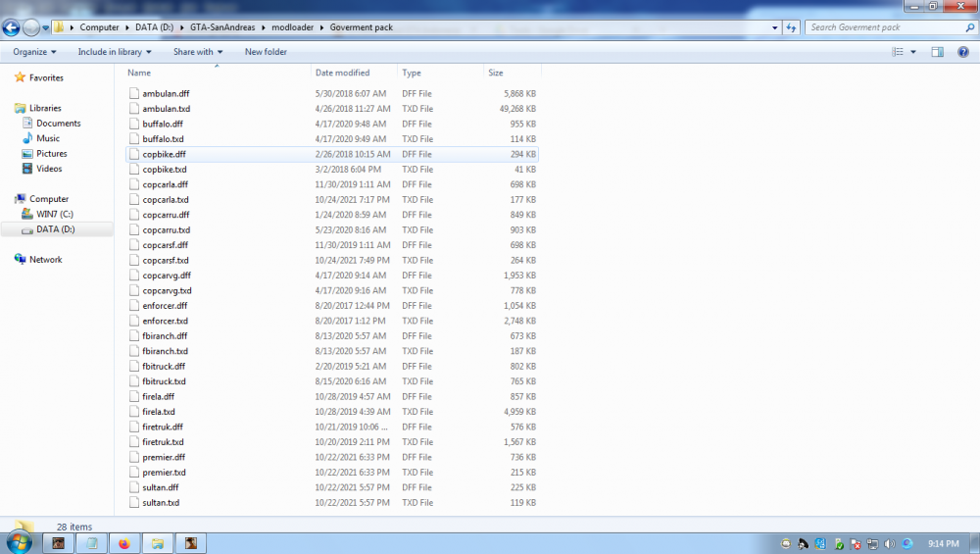This screenshot has width=980, height=554.
Task: Select the ambulan.dff file icon
Action: [x=133, y=93]
